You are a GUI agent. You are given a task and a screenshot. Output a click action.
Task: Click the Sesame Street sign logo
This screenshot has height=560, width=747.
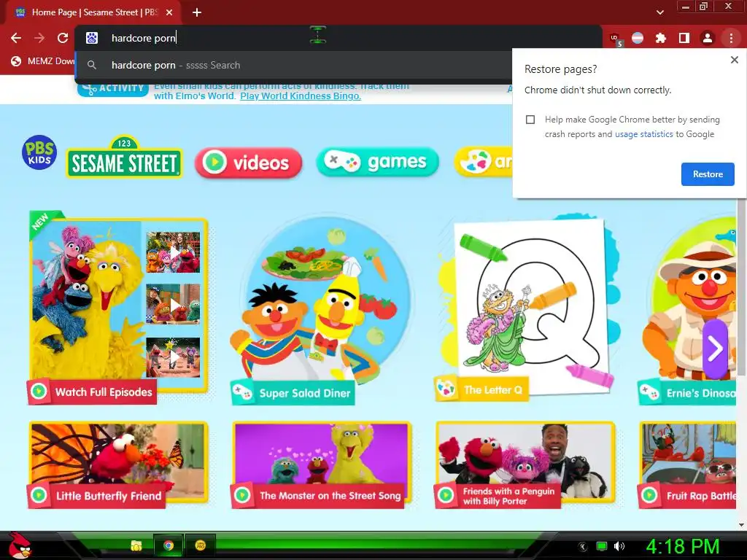[124, 157]
